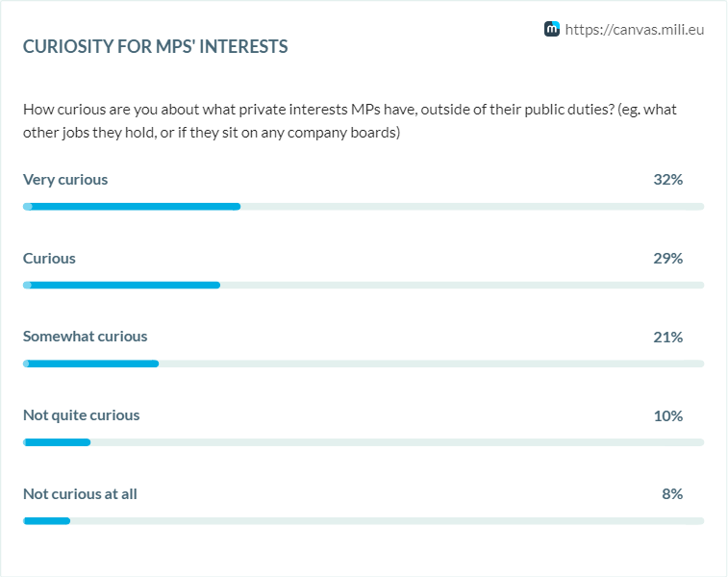This screenshot has width=728, height=577.
Task: Pick the "Somewhat curious" option label
Action: [x=86, y=337]
